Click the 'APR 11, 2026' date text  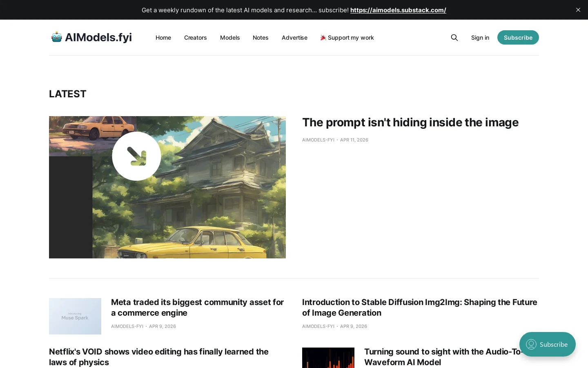click(x=354, y=140)
